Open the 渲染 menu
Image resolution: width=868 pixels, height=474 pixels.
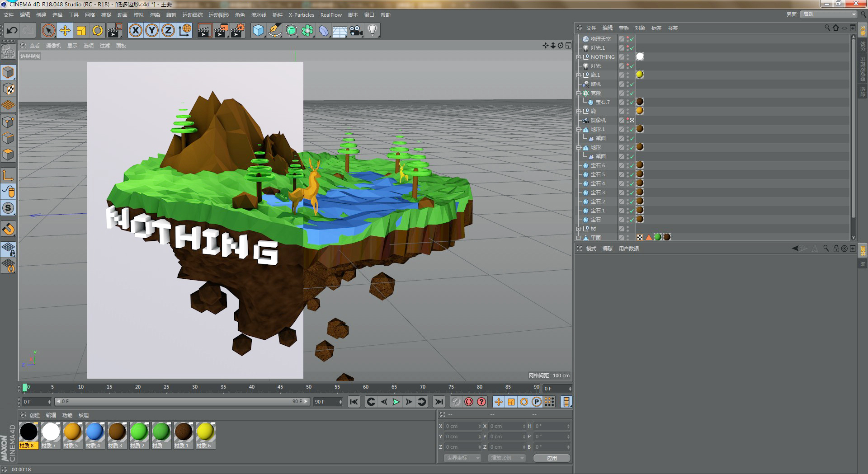(155, 15)
